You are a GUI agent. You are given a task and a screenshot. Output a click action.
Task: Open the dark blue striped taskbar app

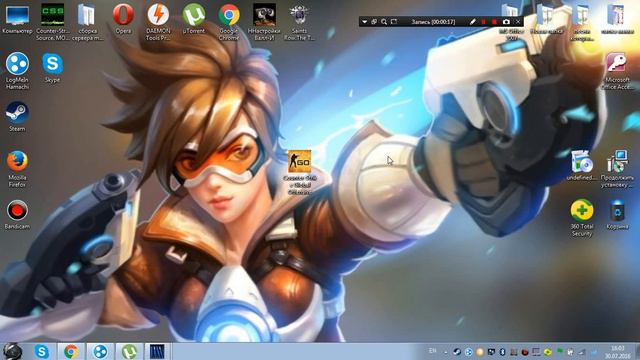coord(157,351)
